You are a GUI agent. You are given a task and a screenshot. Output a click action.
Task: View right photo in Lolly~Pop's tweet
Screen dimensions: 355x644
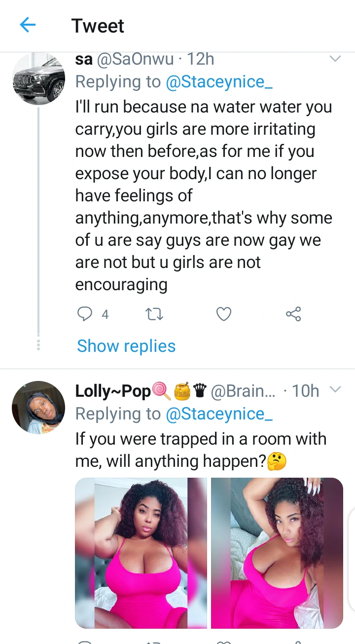(277, 553)
